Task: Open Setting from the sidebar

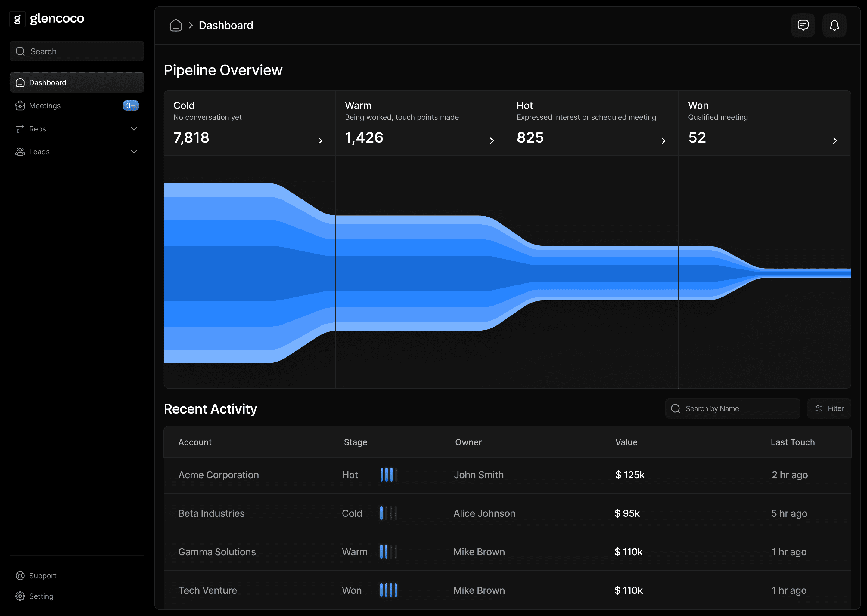Action: point(40,596)
